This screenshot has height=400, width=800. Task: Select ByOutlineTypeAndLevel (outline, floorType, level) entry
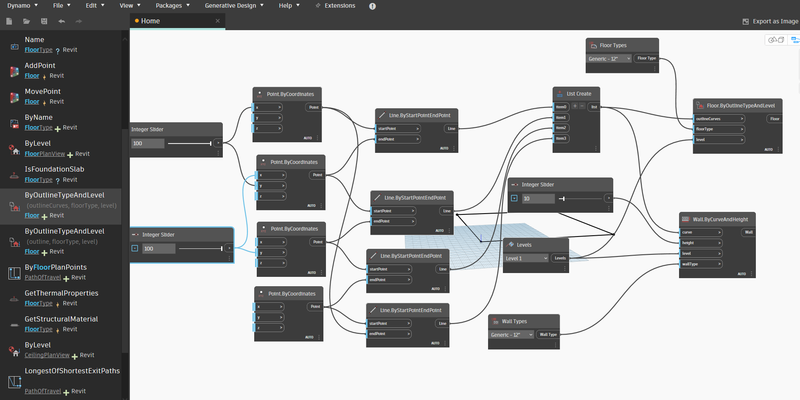pyautogui.click(x=61, y=241)
